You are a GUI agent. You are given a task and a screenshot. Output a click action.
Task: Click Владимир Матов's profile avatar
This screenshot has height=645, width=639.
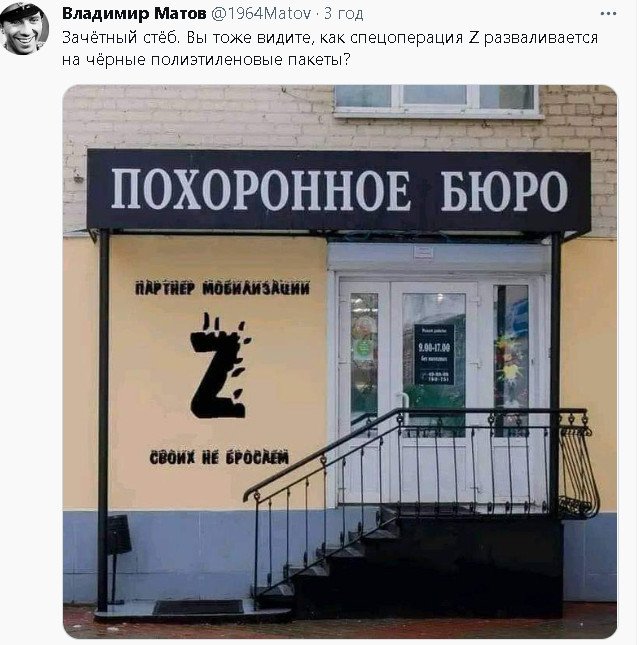24,29
